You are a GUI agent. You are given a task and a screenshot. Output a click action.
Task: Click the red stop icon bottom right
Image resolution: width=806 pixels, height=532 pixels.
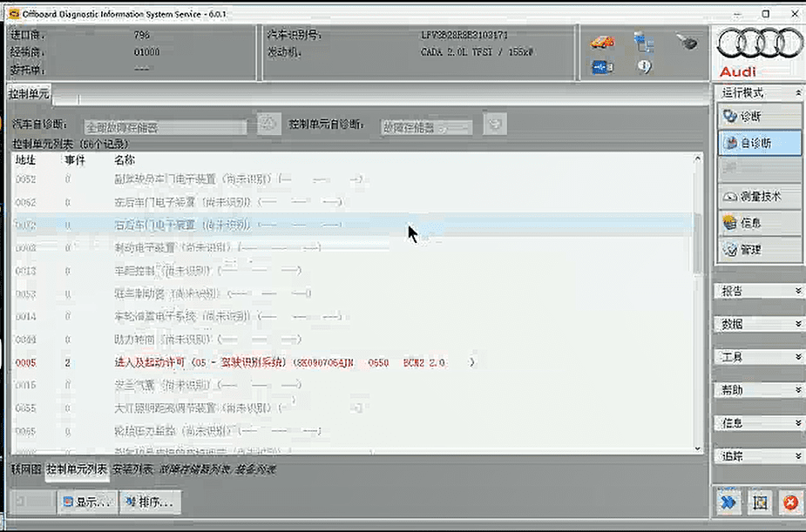point(789,502)
